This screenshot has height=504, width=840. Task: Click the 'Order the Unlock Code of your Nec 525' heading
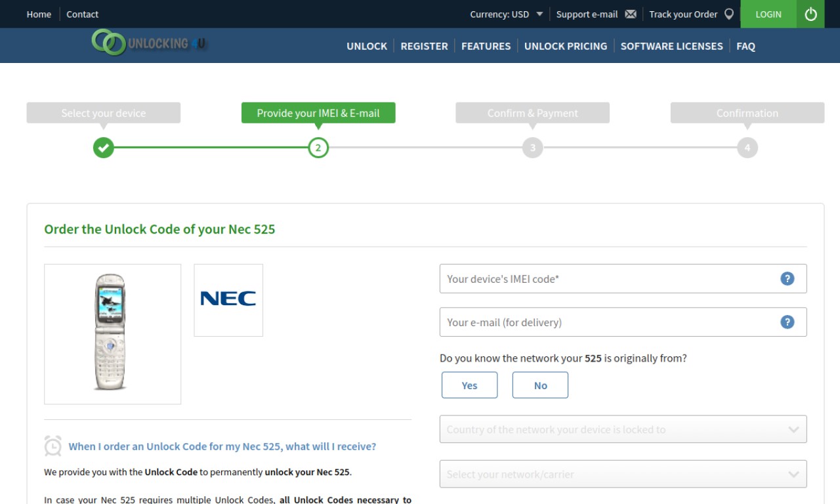[159, 229]
